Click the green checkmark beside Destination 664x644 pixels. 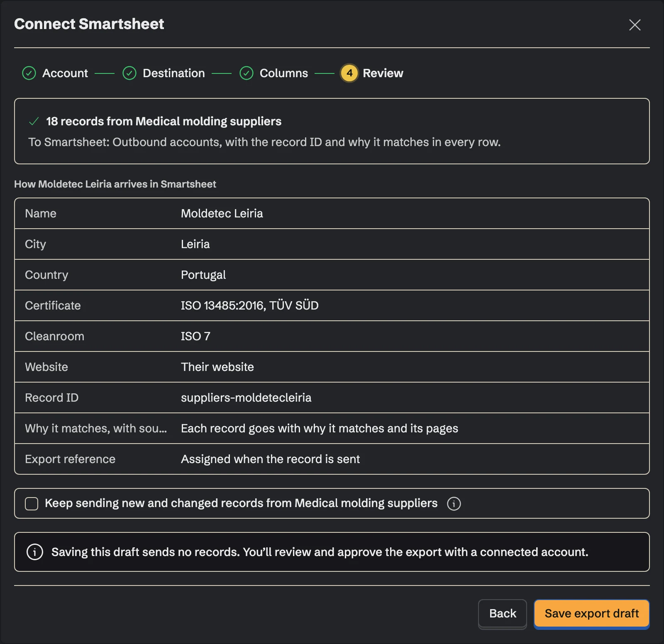tap(129, 73)
